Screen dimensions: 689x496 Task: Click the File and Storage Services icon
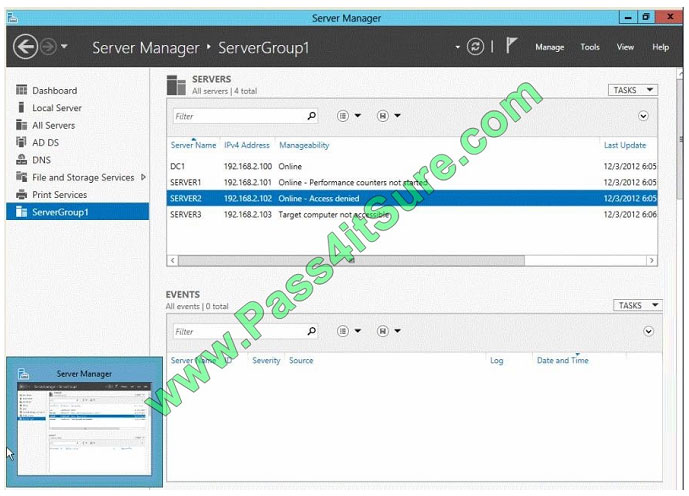point(21,177)
